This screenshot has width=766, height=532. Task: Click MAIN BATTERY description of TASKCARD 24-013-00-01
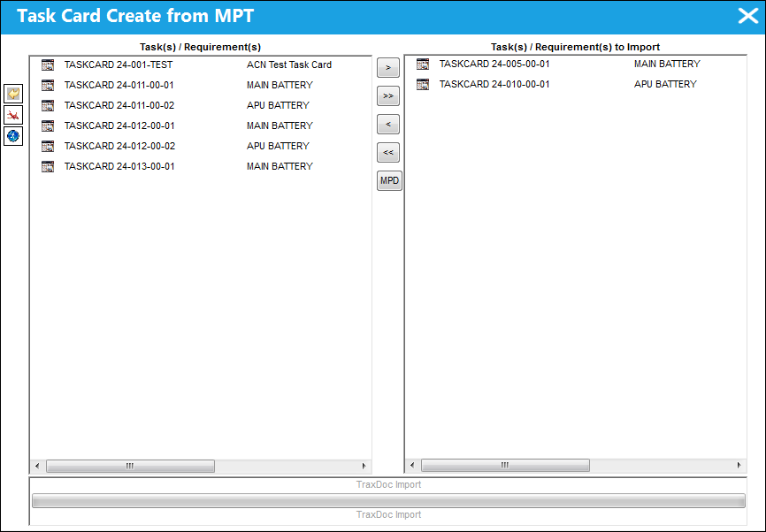[280, 166]
